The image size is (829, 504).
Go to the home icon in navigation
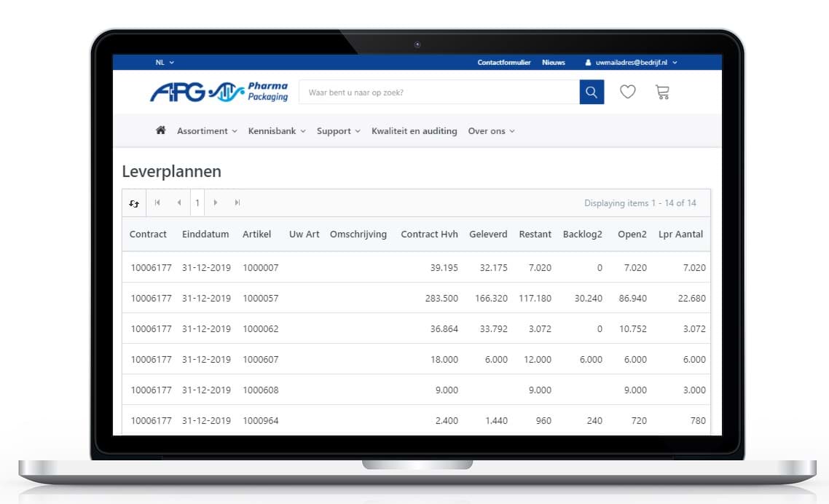tap(161, 130)
